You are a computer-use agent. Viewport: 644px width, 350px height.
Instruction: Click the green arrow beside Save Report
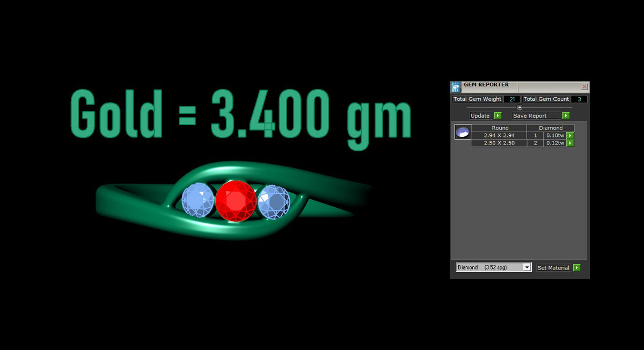pyautogui.click(x=566, y=115)
